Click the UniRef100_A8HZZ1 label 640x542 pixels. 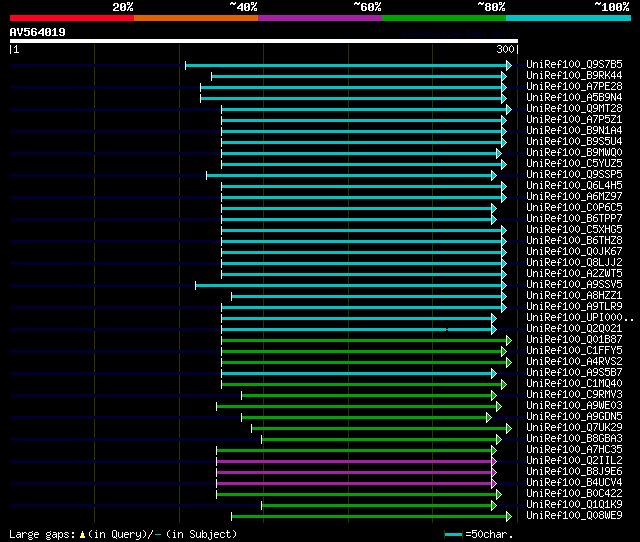click(x=574, y=295)
